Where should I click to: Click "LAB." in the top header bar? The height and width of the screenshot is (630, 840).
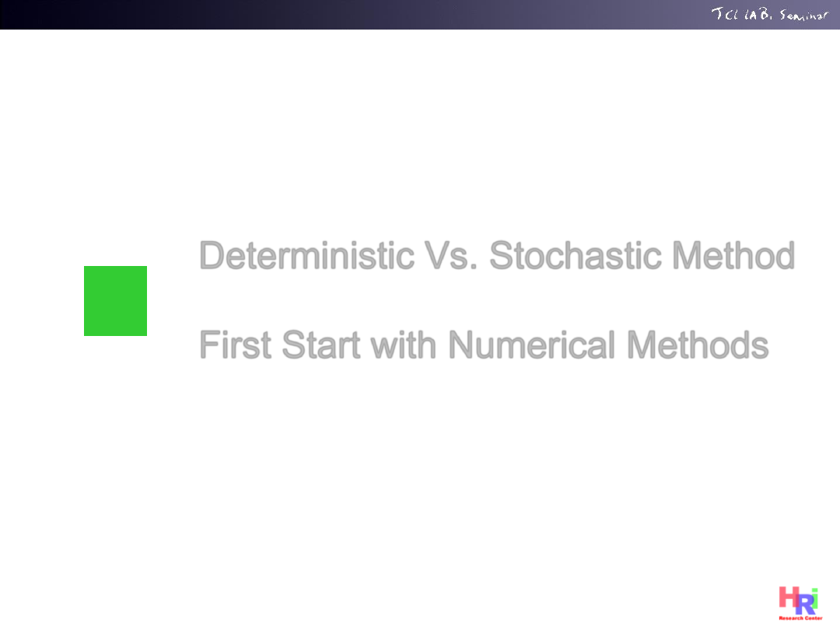757,15
